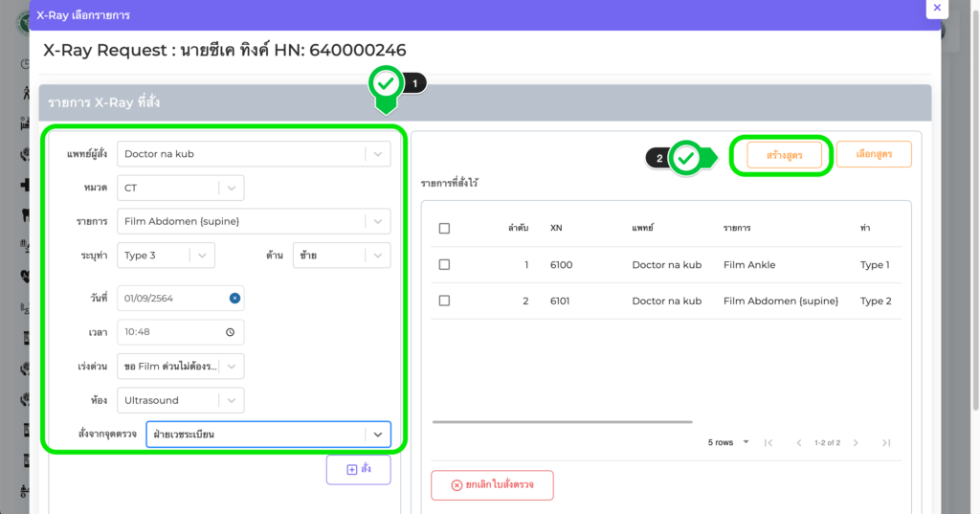Go to the first page of the table
The width and height of the screenshot is (980, 514).
[768, 443]
